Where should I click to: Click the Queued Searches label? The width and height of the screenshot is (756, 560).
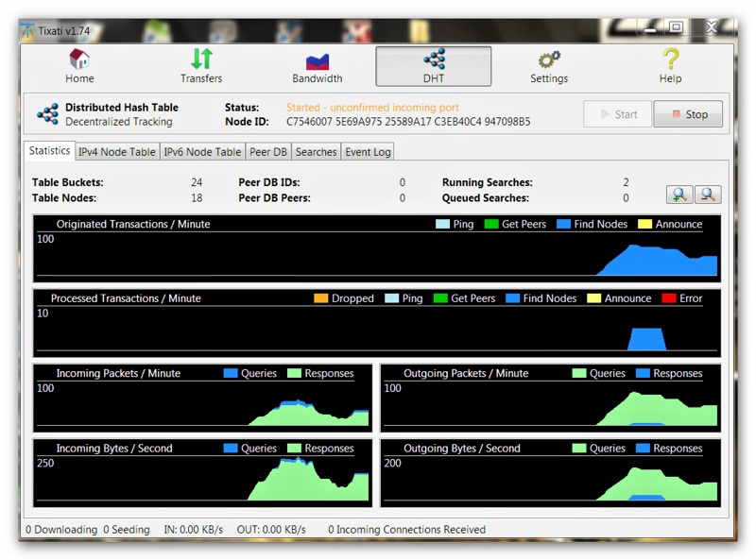(x=486, y=197)
